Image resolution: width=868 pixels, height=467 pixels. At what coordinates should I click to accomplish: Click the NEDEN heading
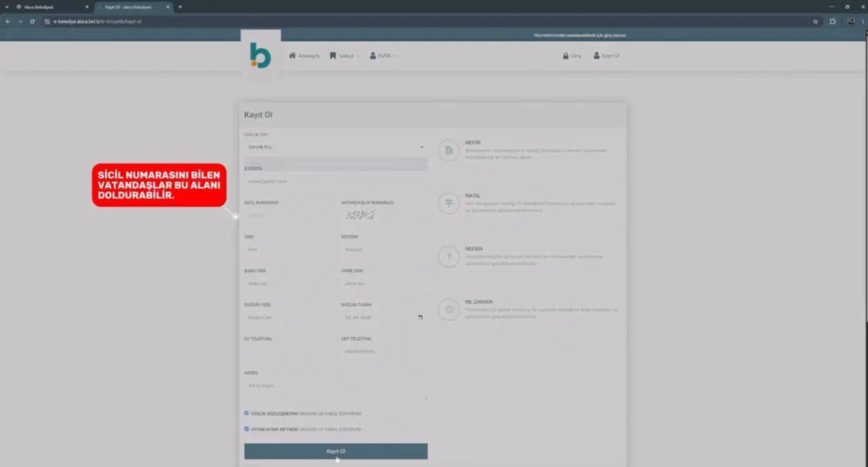coord(474,249)
